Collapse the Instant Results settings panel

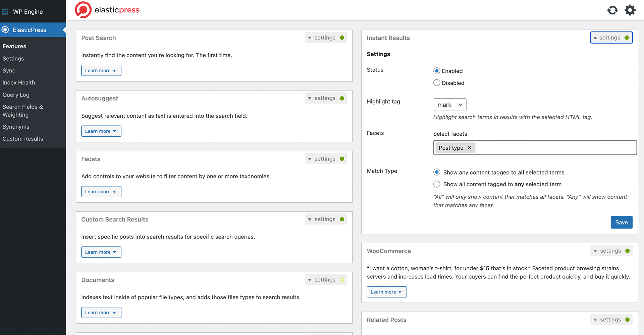tap(611, 38)
